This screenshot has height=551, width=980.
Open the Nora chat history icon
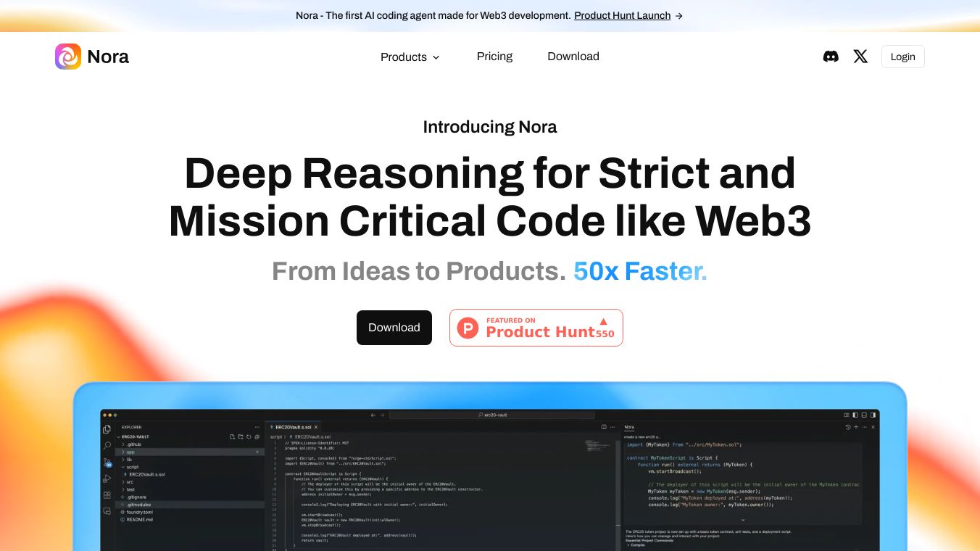pos(848,427)
